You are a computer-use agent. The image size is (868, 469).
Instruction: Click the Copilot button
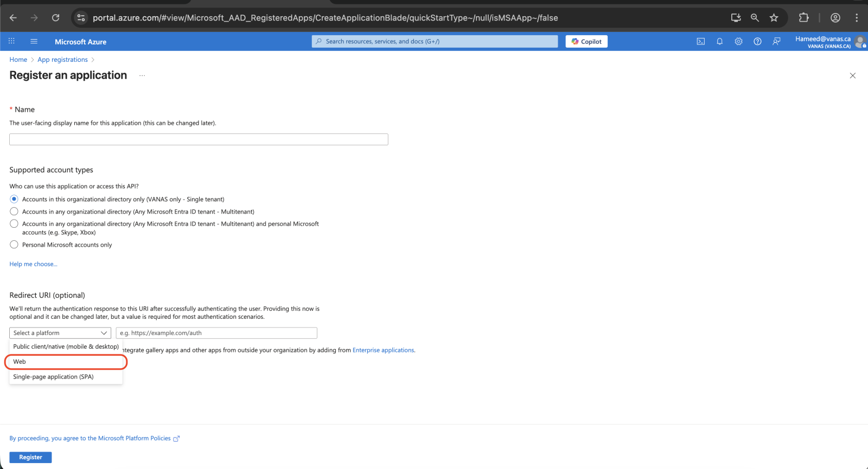[x=586, y=41]
